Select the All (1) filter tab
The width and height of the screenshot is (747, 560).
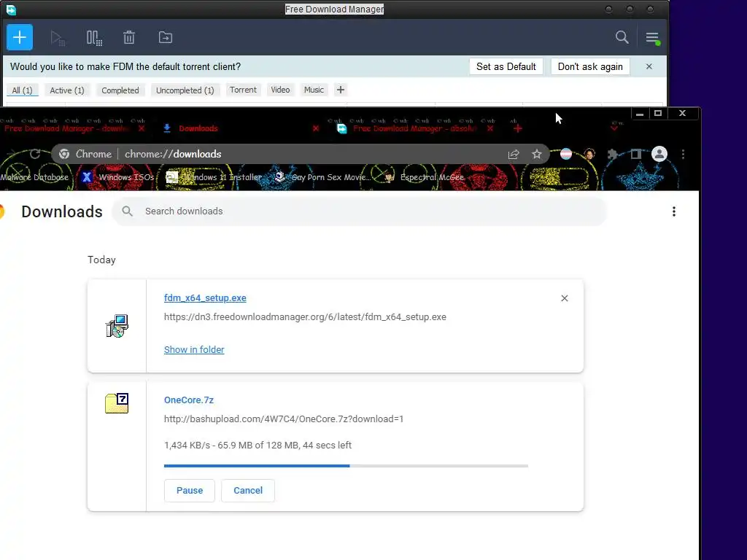coord(22,90)
